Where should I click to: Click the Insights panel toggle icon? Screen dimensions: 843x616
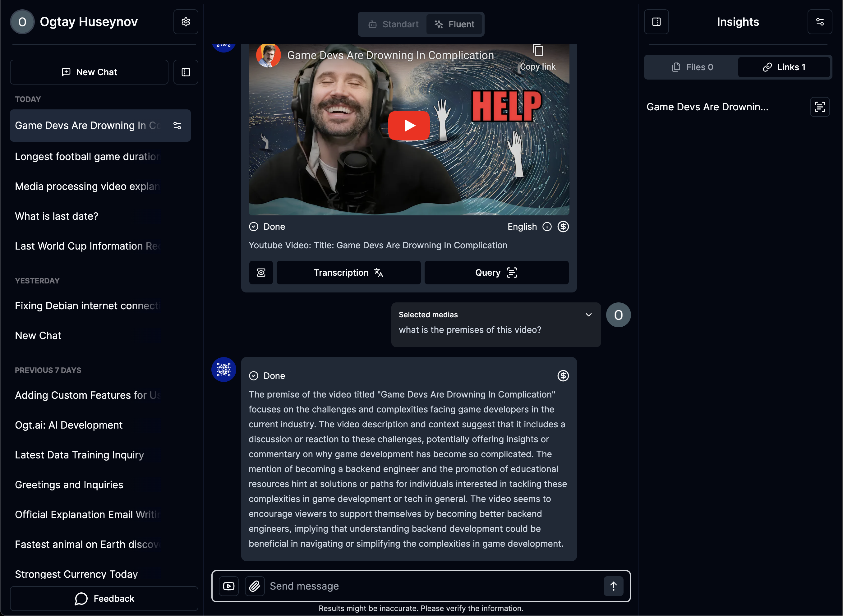coord(656,22)
